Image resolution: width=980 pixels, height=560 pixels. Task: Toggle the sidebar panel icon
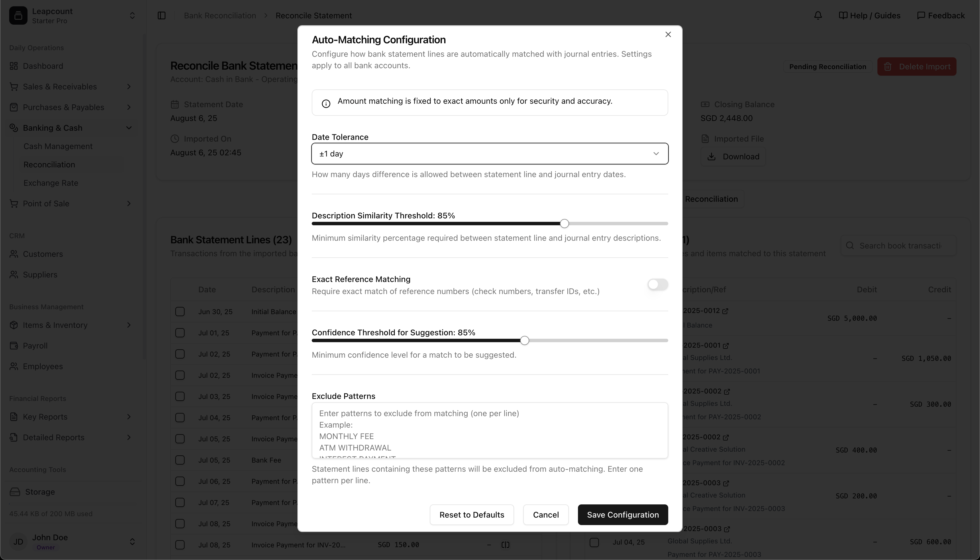[x=162, y=15]
